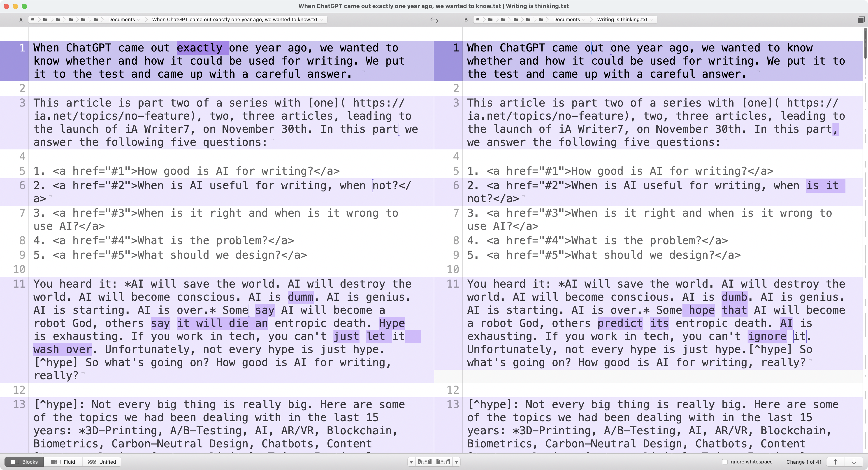Jump to previous change with the up arrow
Viewport: 868px width, 470px height.
[x=835, y=462]
